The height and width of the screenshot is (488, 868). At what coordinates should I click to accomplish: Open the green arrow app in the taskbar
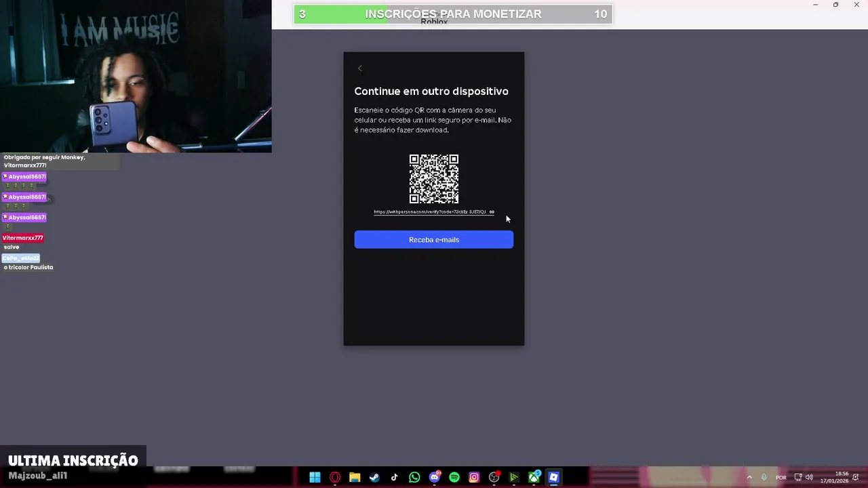pos(514,477)
